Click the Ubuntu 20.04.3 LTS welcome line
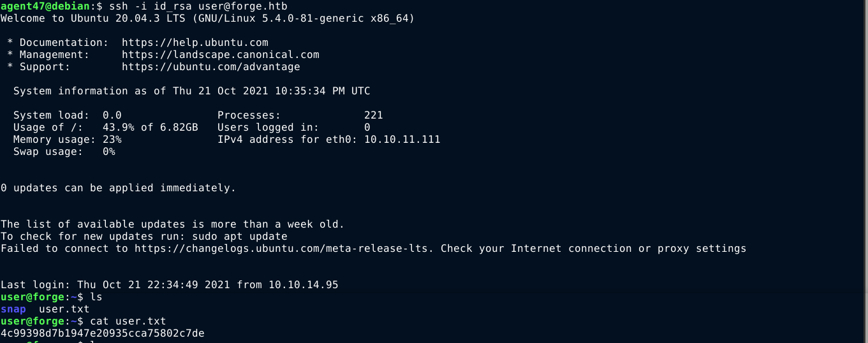Screen dimensions: 868x343 (x=207, y=18)
